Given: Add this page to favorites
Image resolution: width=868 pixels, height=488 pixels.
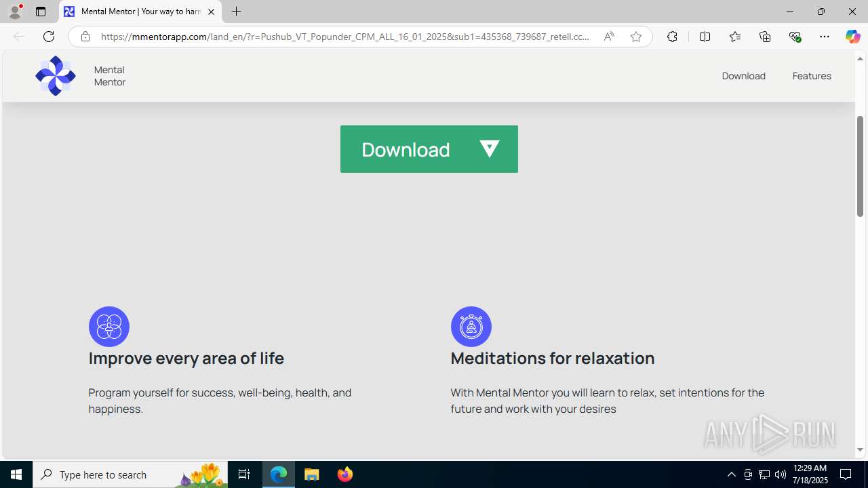Looking at the screenshot, I should (x=636, y=37).
